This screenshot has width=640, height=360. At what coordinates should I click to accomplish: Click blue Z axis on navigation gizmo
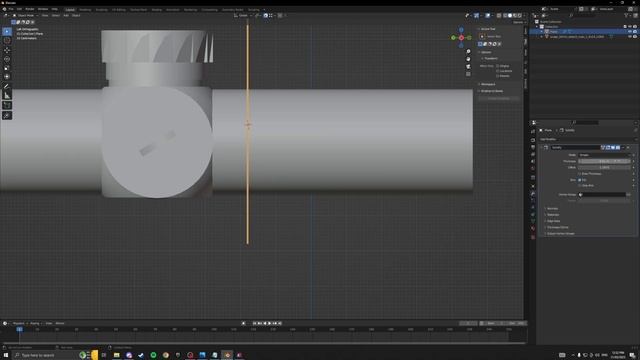[461, 30]
